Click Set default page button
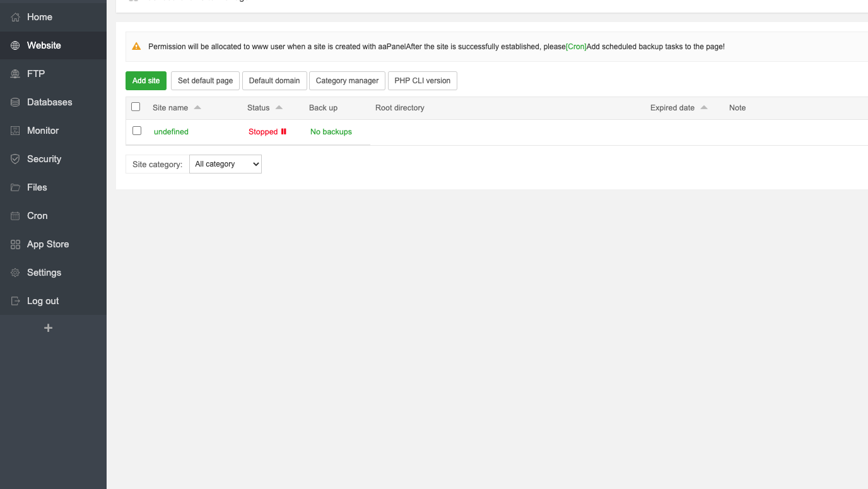Image resolution: width=868 pixels, height=489 pixels. pyautogui.click(x=206, y=81)
